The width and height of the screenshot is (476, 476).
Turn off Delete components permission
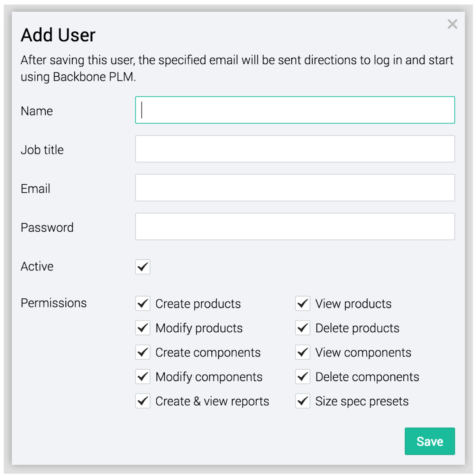pos(303,377)
